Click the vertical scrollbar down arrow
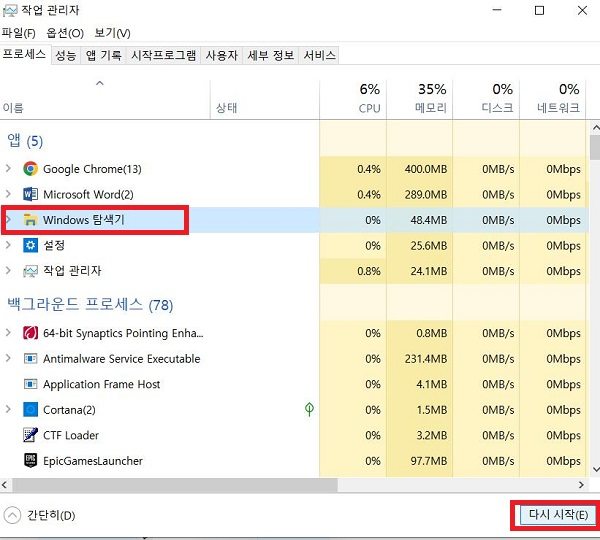Viewport: 600px width, 540px height. [595, 469]
